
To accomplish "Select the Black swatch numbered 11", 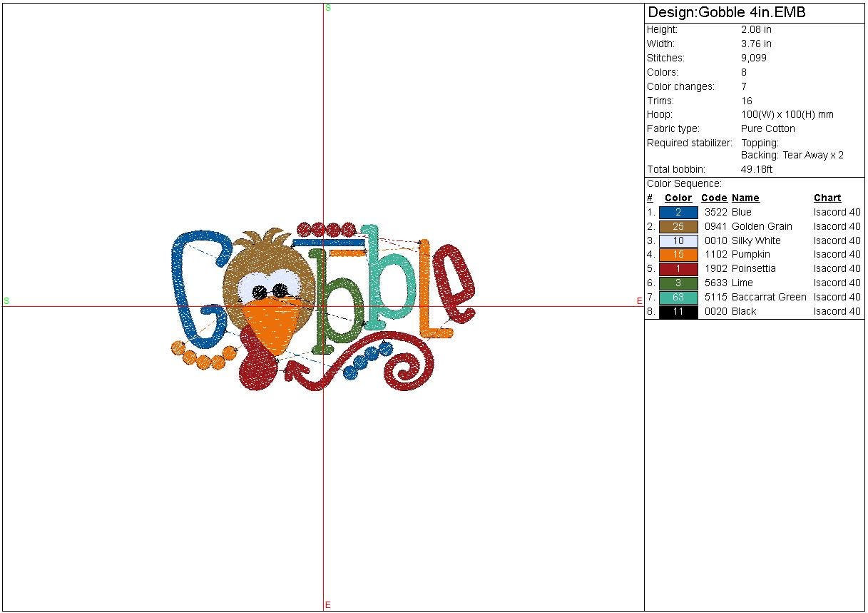I will click(x=678, y=312).
